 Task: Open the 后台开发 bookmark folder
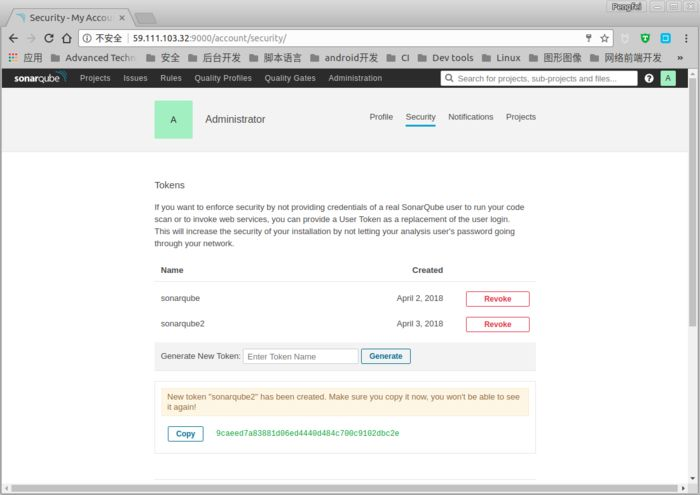coord(214,58)
